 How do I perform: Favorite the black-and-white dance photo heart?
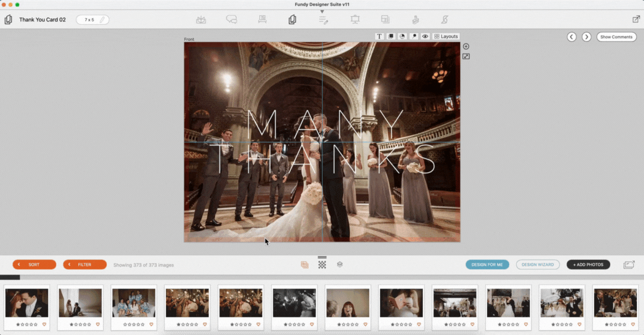click(x=311, y=325)
